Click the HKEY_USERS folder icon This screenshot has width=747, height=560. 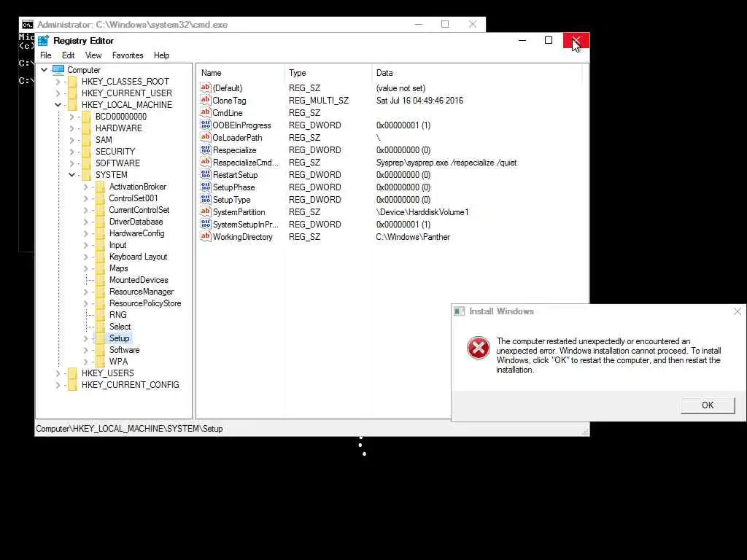coord(72,373)
